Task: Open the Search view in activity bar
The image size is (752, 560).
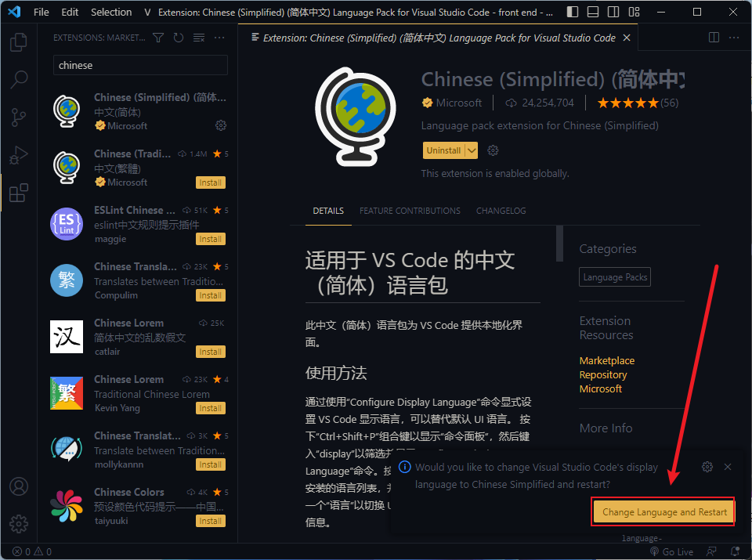Action: 19,80
